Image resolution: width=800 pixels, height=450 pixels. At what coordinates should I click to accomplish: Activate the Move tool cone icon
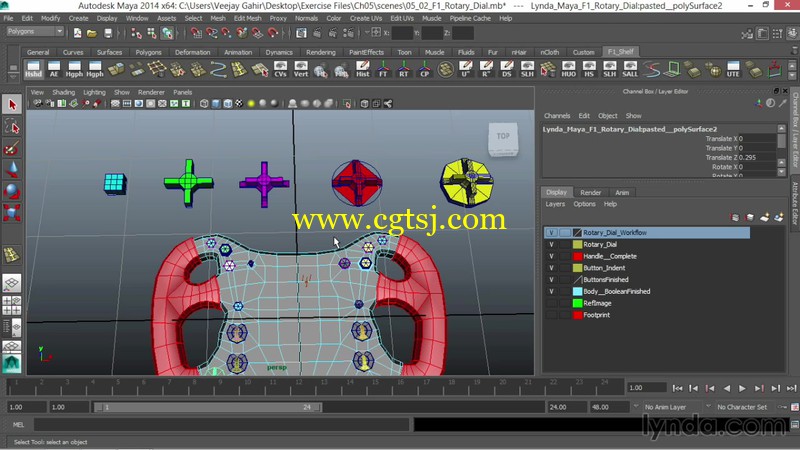pos(12,169)
